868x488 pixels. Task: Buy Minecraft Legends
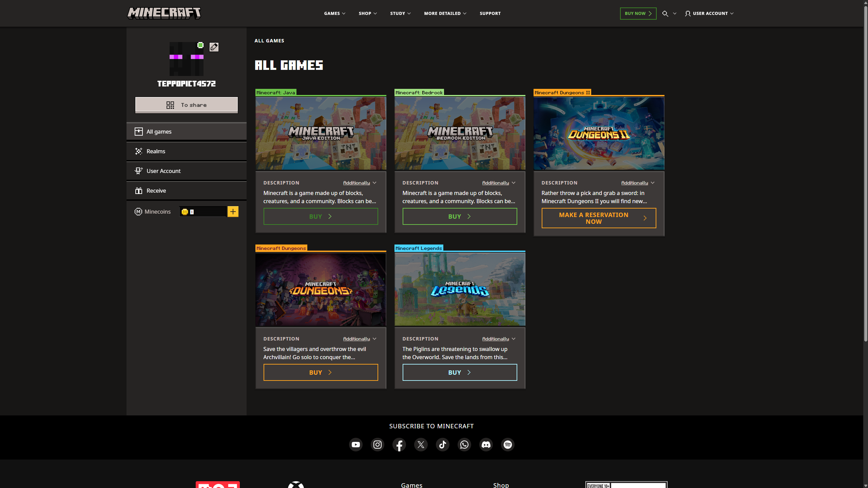pos(460,372)
